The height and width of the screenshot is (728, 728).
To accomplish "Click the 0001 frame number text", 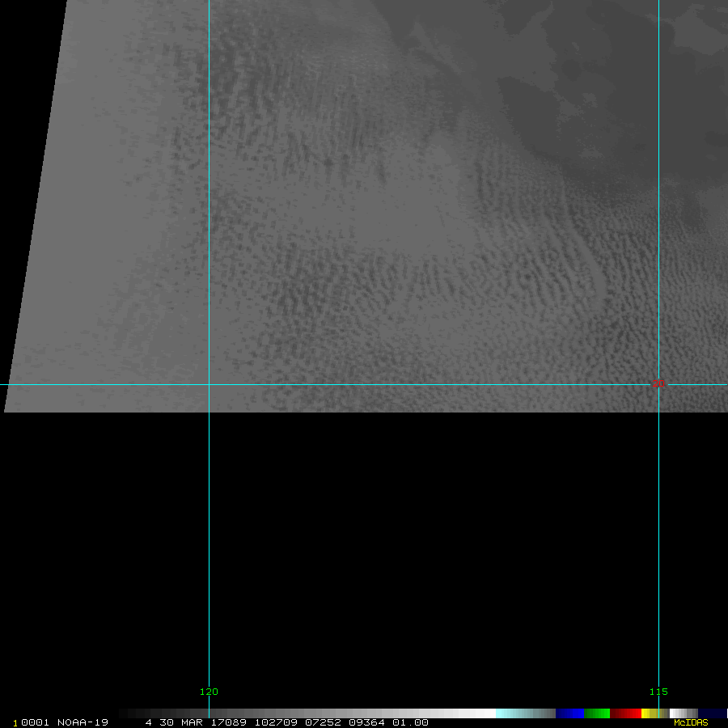I will coord(33,722).
